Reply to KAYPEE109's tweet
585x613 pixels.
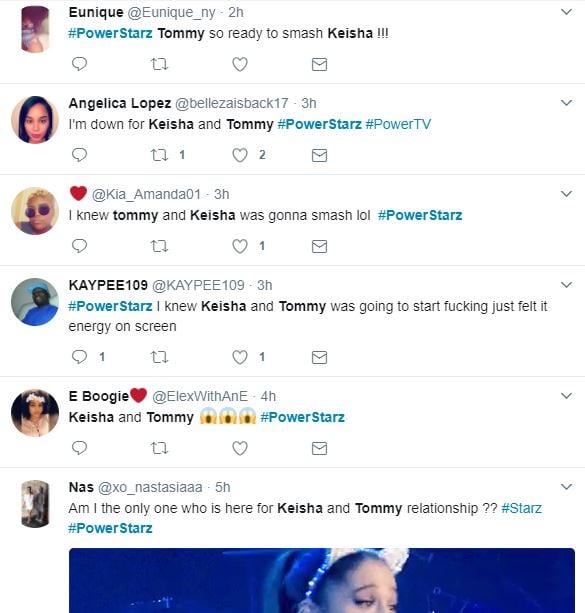coord(79,357)
